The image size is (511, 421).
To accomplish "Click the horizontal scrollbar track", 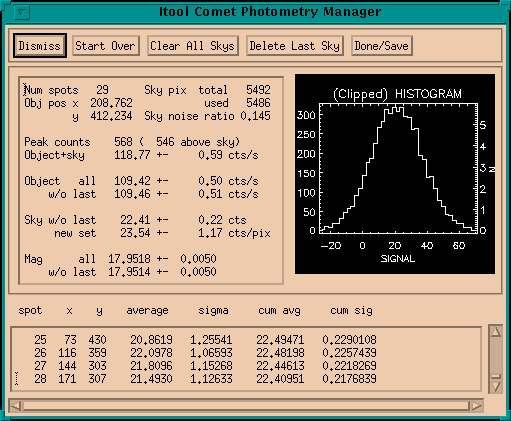I will [x=246, y=406].
